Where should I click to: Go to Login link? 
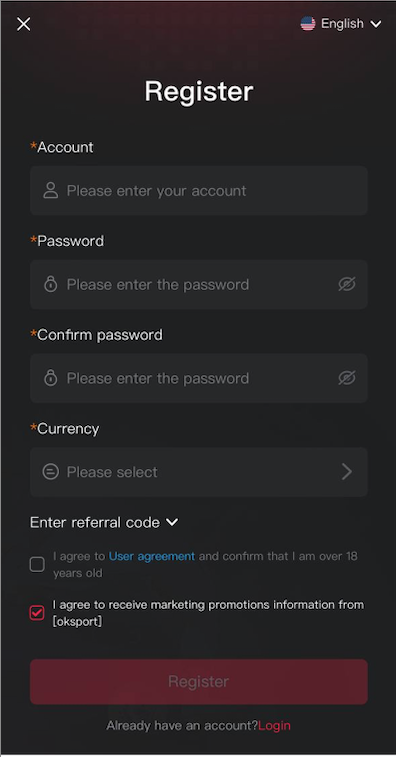pos(274,726)
